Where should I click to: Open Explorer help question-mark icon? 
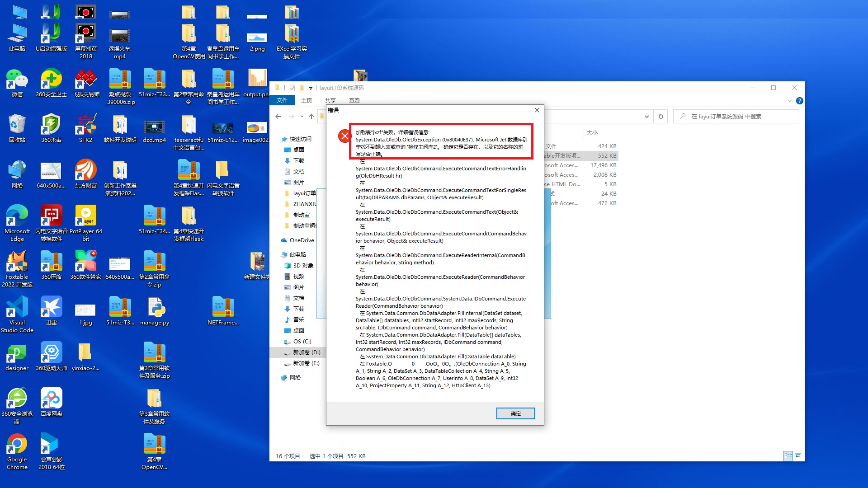pyautogui.click(x=799, y=101)
